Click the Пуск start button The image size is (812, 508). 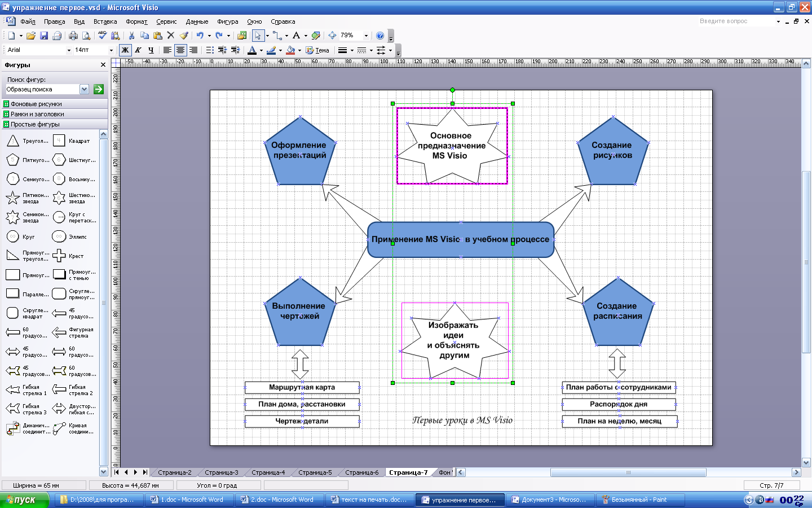(x=24, y=500)
